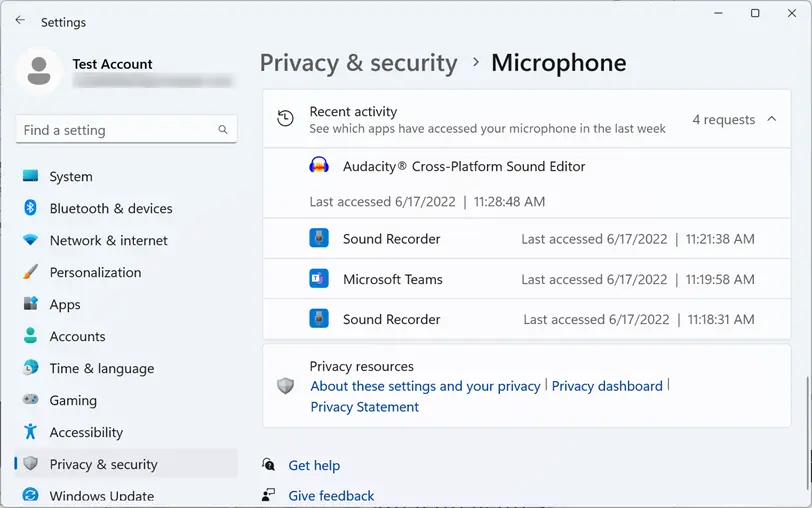Click the Audacity headphones icon
The image size is (812, 508).
(319, 166)
